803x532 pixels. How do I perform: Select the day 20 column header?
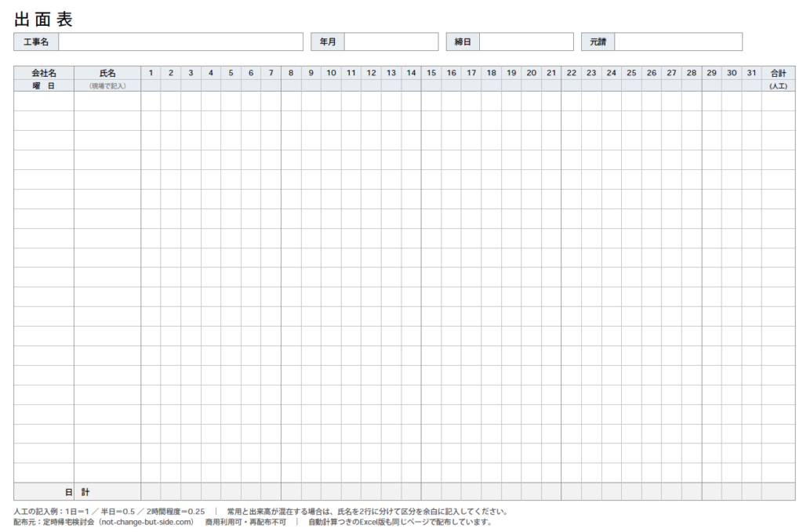click(532, 73)
